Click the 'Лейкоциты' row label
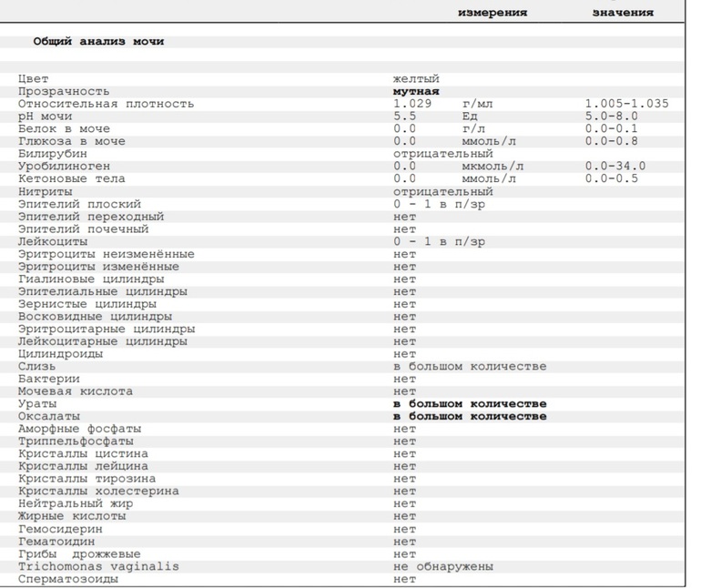Image resolution: width=701 pixels, height=588 pixels. point(53,242)
